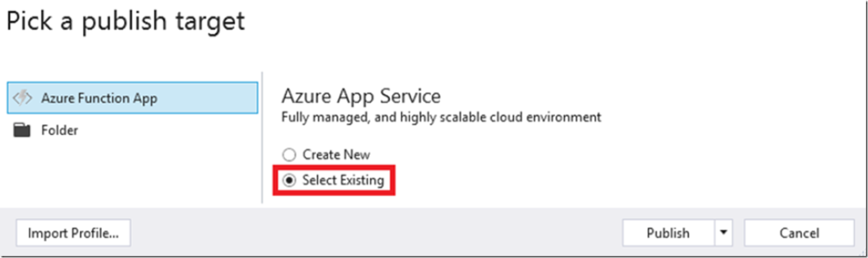Click the black Folder icon
Screen dimensions: 868x258
(22, 130)
